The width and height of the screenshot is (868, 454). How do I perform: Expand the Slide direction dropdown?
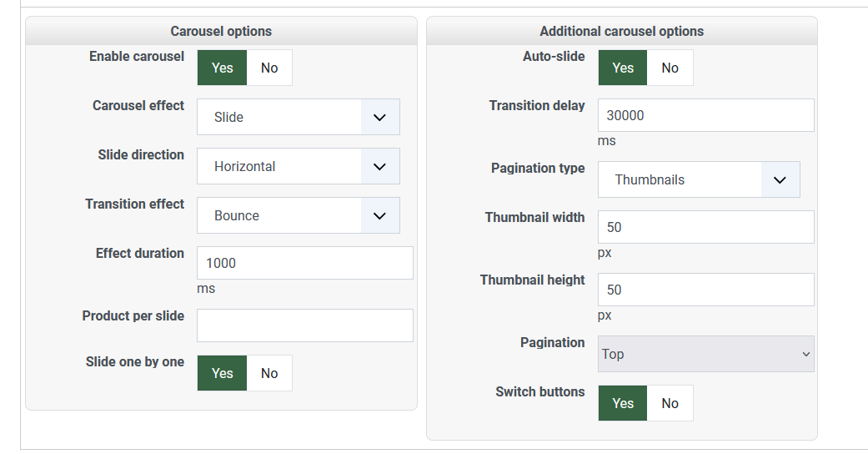pos(298,166)
